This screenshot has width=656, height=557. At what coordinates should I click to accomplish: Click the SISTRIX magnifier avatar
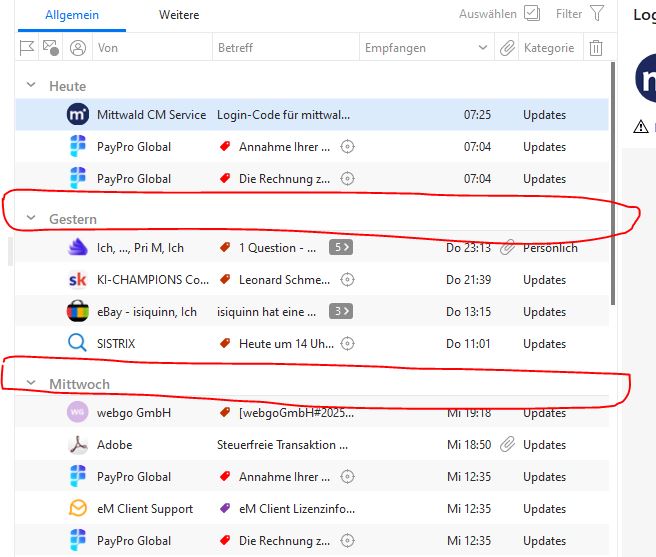coord(77,343)
